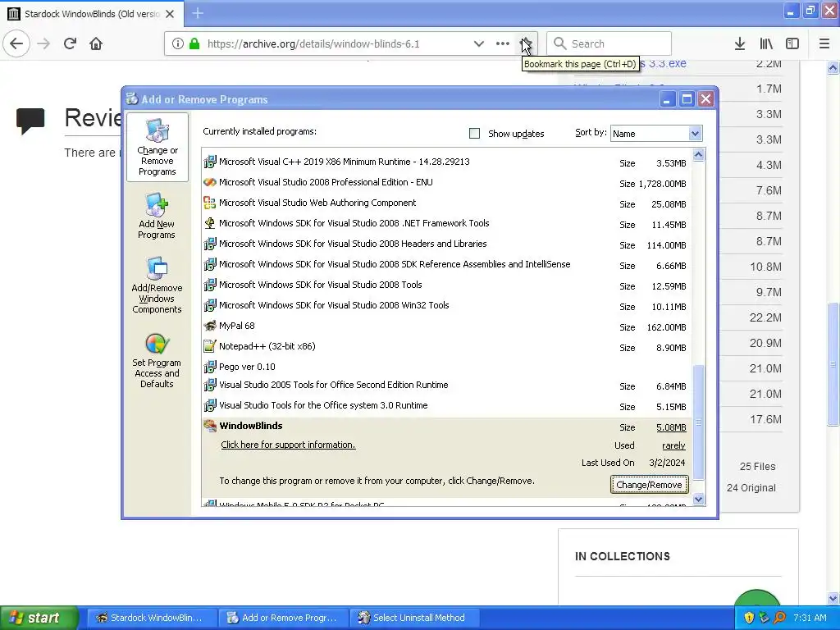Switch to Select Uninstall Method taskbar item
840x630 pixels.
(x=414, y=618)
